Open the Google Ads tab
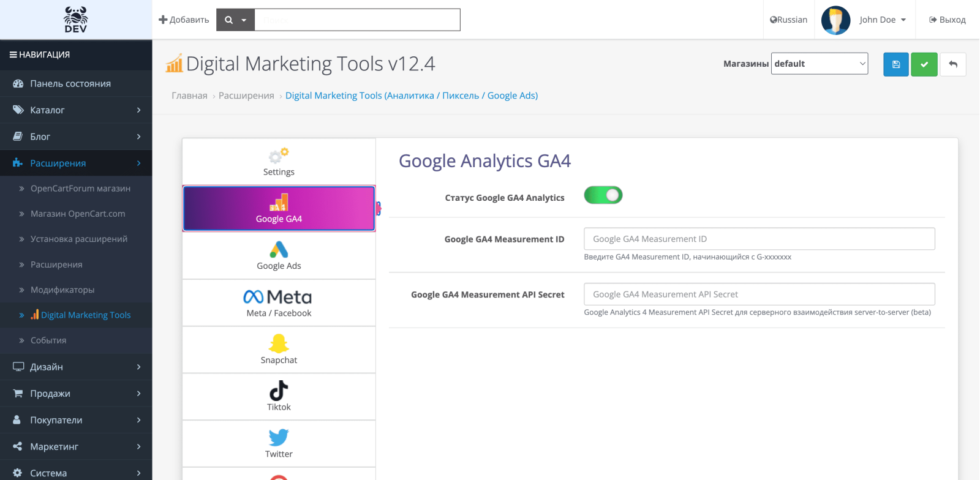 pyautogui.click(x=279, y=256)
